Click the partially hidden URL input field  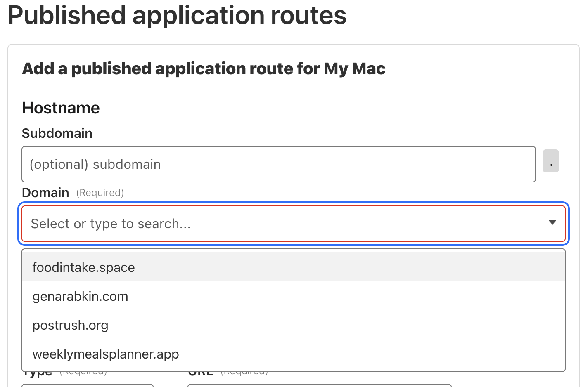tap(319, 385)
